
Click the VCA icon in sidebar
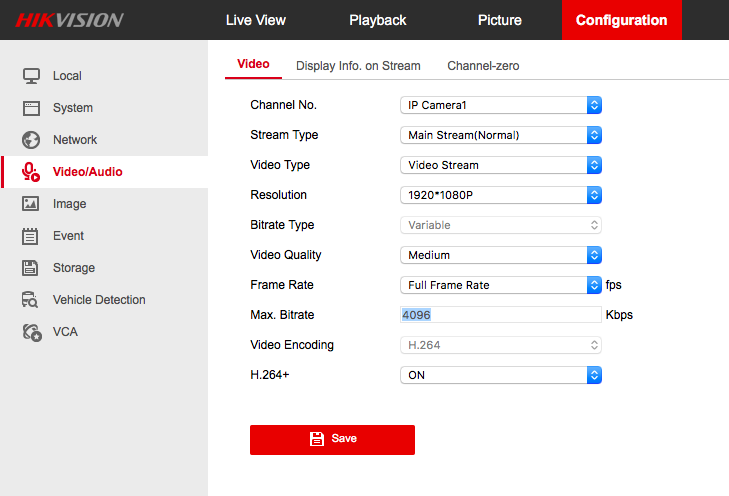[31, 332]
